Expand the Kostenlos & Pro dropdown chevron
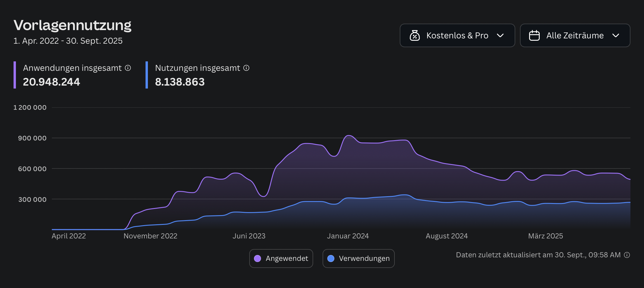 click(x=500, y=35)
